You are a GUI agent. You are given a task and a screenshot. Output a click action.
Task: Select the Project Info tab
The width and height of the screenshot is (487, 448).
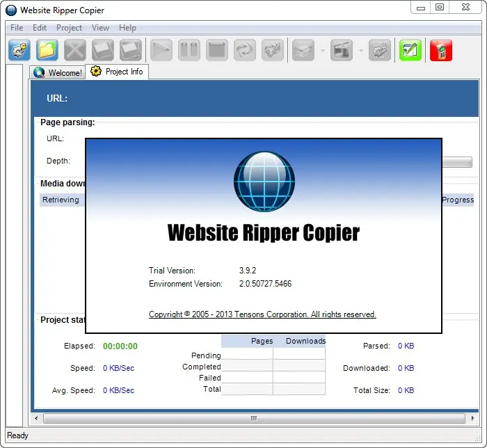[117, 72]
